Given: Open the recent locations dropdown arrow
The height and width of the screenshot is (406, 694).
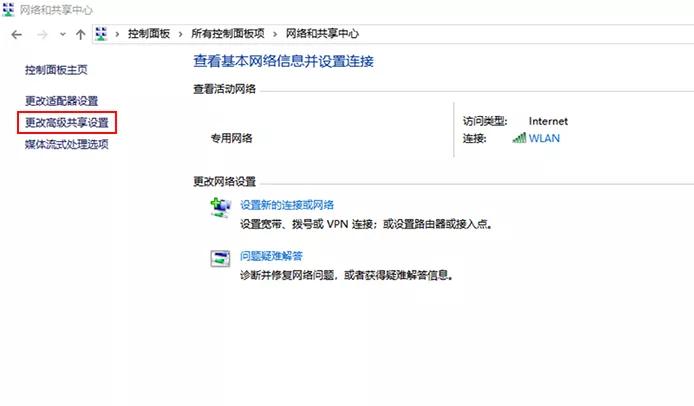Looking at the screenshot, I should [x=63, y=34].
